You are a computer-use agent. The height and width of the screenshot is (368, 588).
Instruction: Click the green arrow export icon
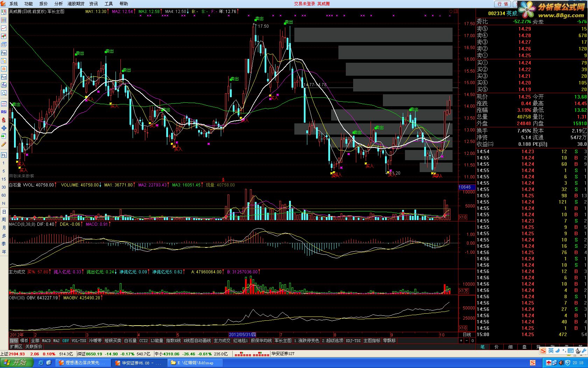click(4, 136)
